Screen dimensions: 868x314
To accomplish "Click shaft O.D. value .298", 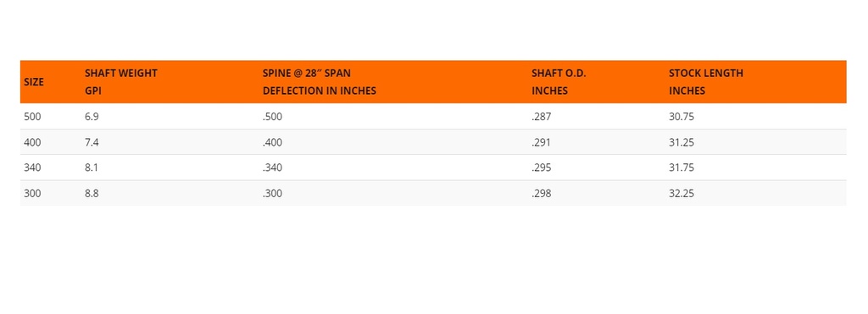I will tap(542, 194).
